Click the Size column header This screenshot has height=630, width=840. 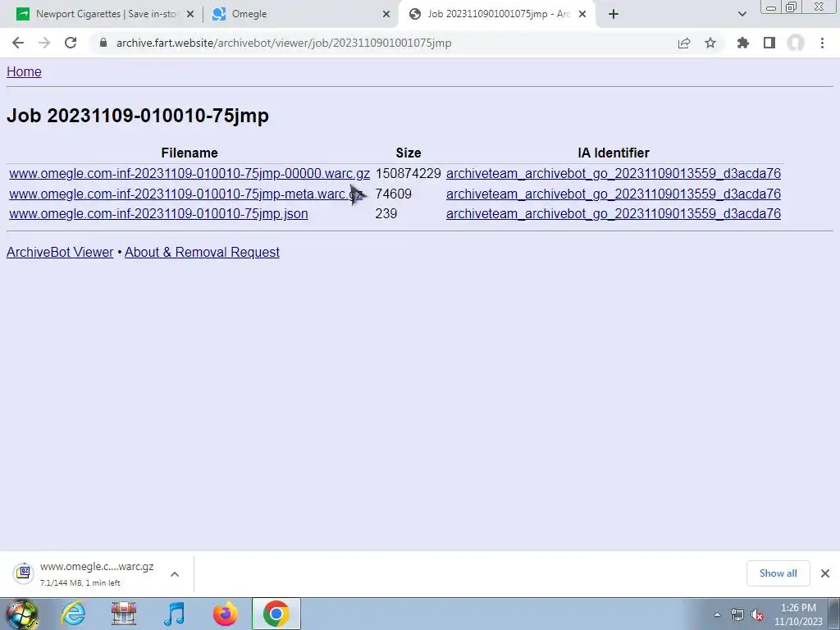pos(409,153)
